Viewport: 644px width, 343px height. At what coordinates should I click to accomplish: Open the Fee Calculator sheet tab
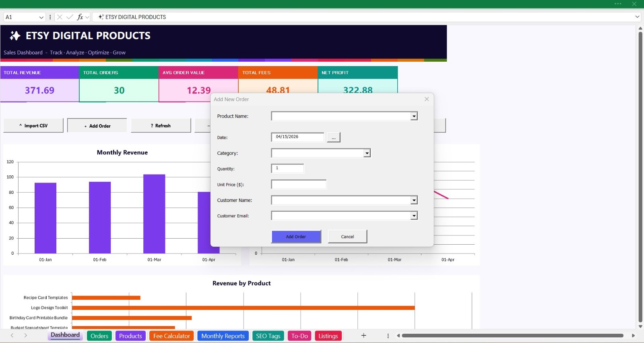point(171,336)
